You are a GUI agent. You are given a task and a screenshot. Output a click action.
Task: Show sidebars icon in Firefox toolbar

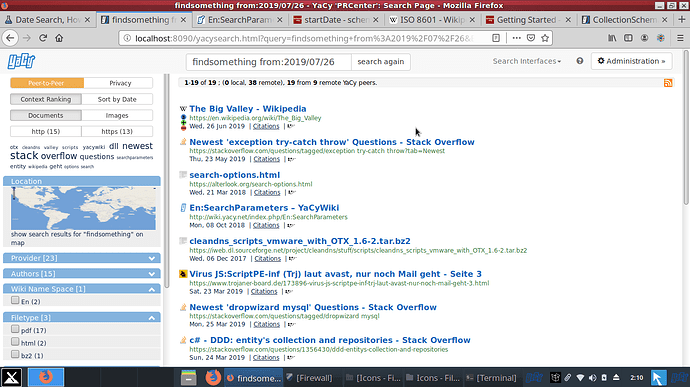point(628,38)
